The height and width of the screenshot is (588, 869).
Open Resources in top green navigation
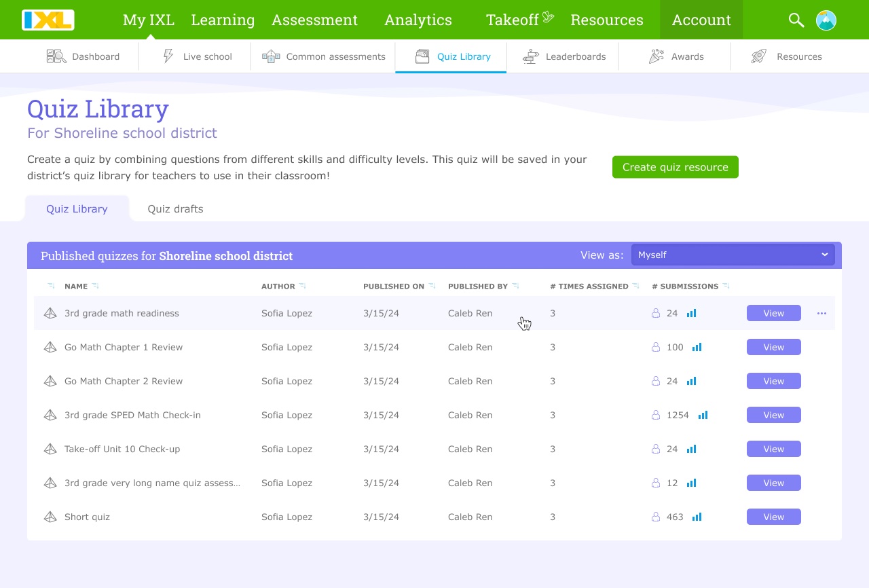607,20
